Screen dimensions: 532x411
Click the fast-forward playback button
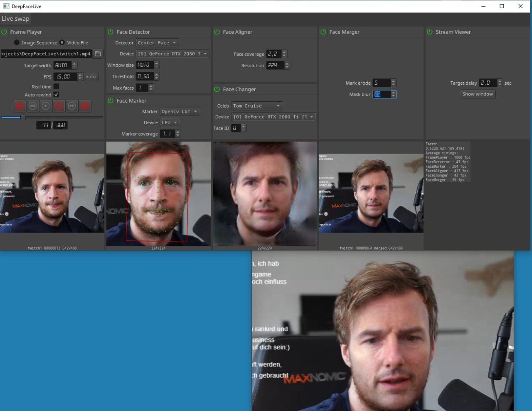pos(72,106)
